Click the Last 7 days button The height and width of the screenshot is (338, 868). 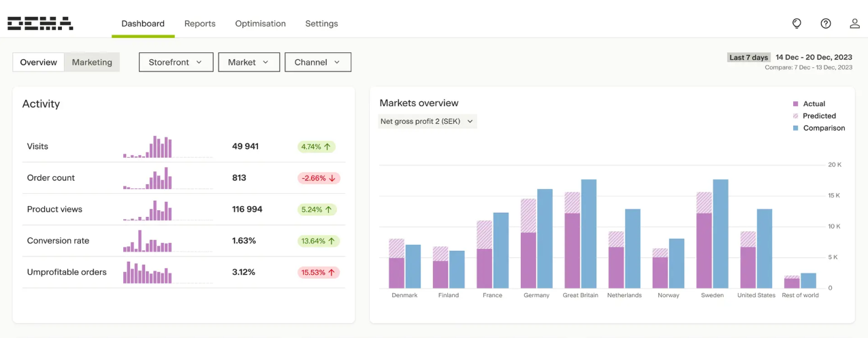[749, 58]
